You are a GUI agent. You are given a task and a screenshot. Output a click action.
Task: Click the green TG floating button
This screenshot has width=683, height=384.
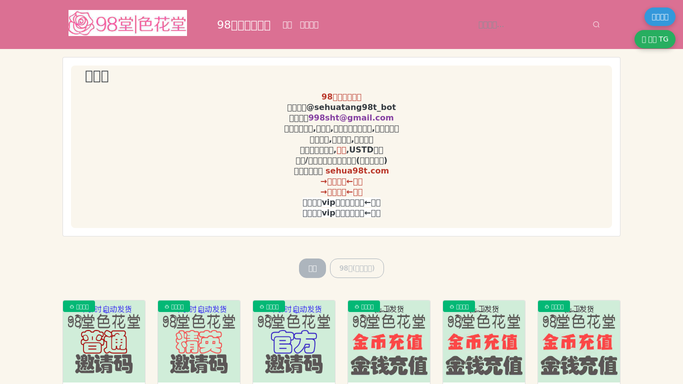tap(655, 39)
